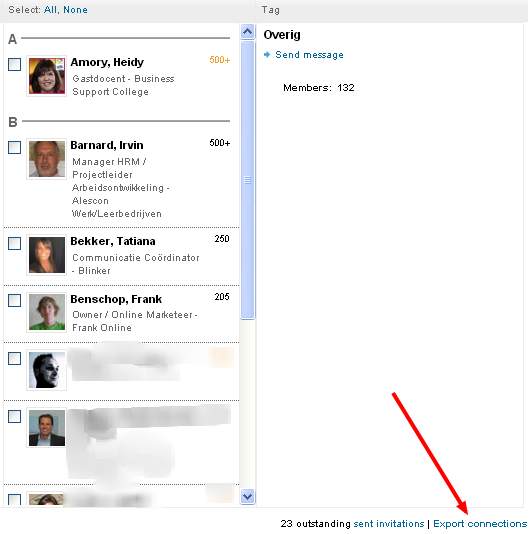Screen dimensions: 531x534
Task: Tick checkbox beside man in suit photo
Action: tap(14, 417)
